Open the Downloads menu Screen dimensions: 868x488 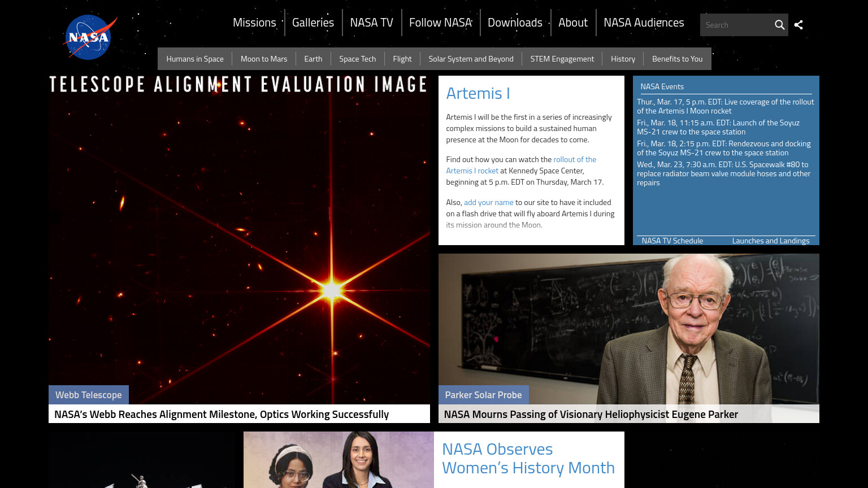pyautogui.click(x=515, y=23)
